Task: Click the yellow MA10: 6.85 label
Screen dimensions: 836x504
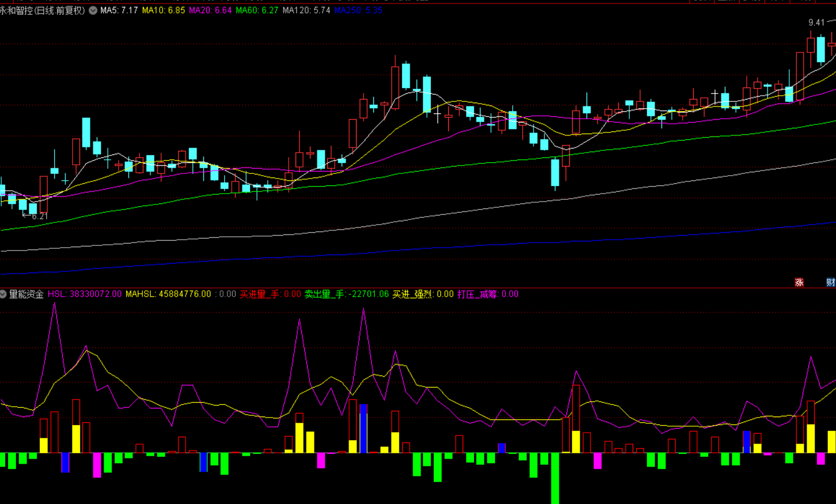Action: click(x=163, y=10)
